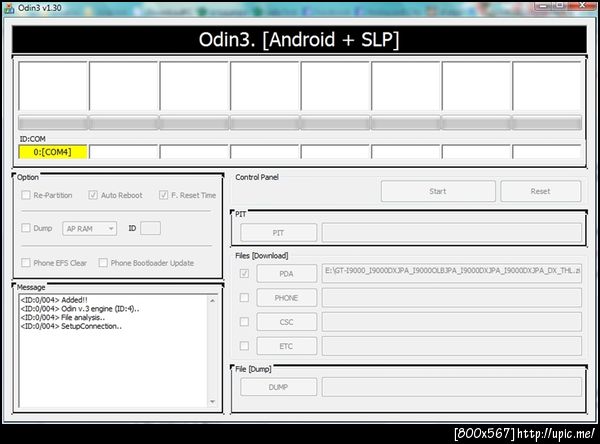Close the Odin3 window
This screenshot has width=600, height=444.
[x=582, y=5]
